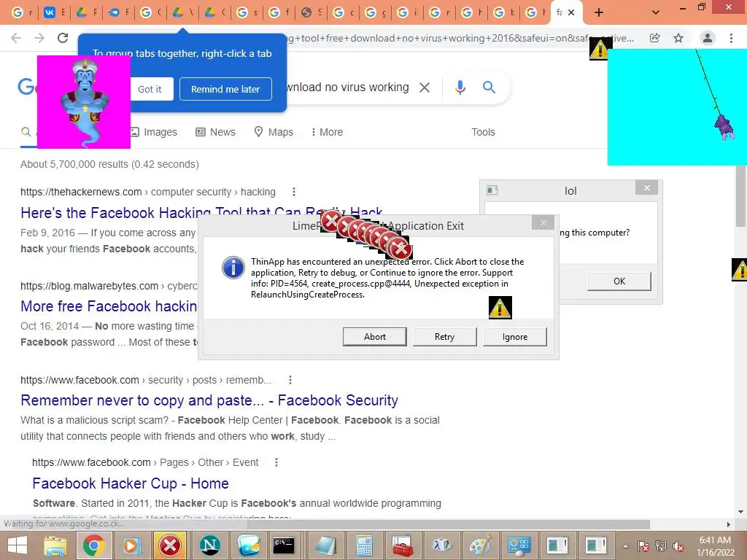Bookmark this page with the star icon
The height and width of the screenshot is (560, 747).
[678, 38]
